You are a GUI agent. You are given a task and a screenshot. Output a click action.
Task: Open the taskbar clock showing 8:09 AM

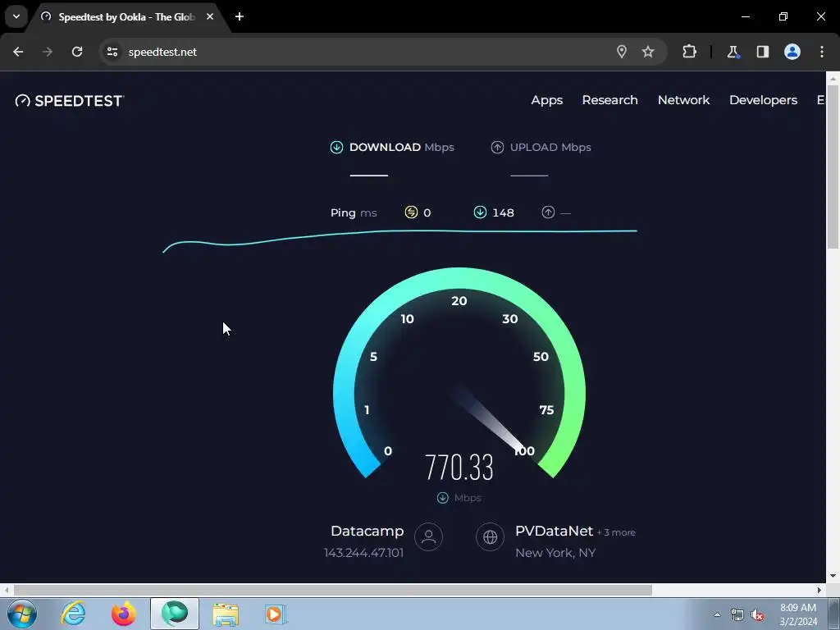[798, 614]
